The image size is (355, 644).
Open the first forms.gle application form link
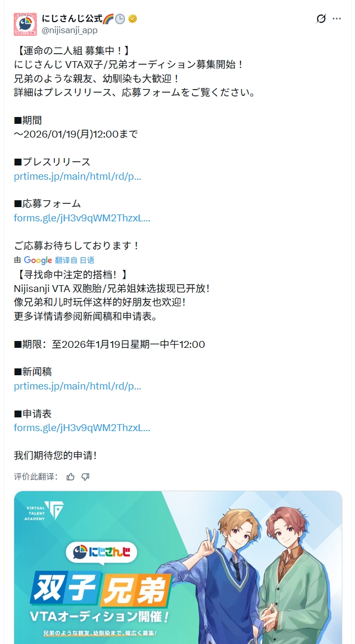(82, 218)
